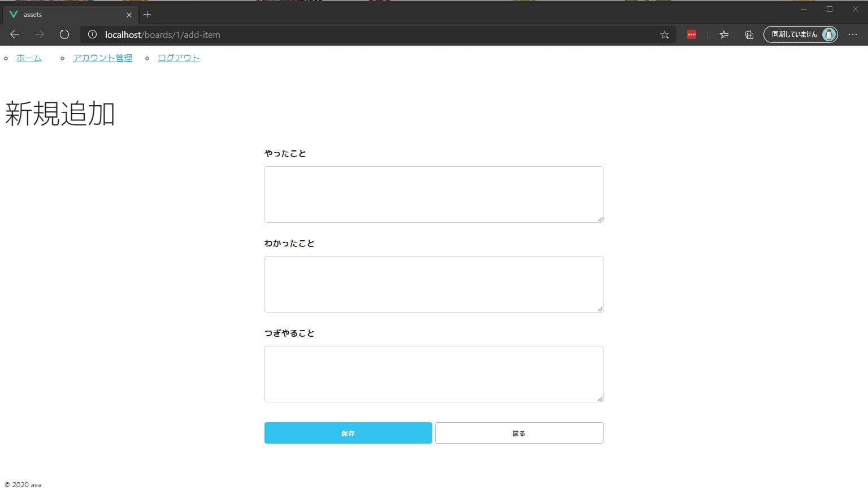
Task: Open the profile menu showing 同期していません
Action: tap(800, 34)
